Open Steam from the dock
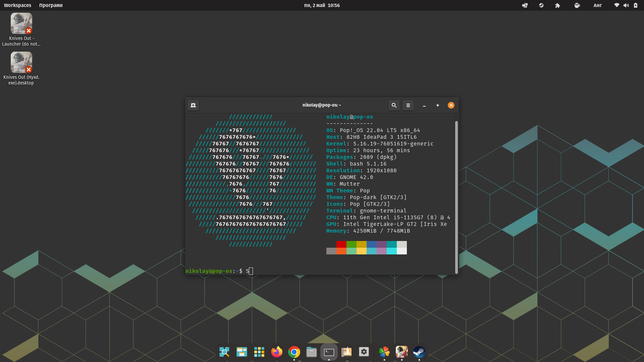The height and width of the screenshot is (362, 644). [419, 352]
